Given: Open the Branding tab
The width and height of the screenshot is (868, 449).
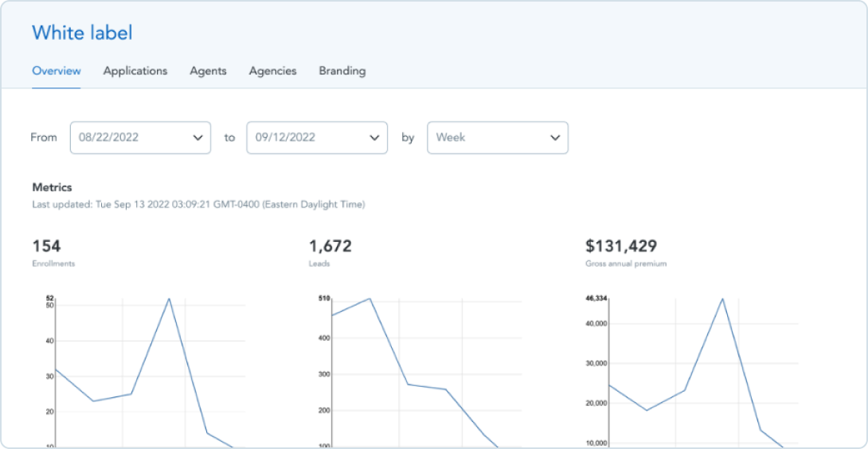Looking at the screenshot, I should coord(342,71).
